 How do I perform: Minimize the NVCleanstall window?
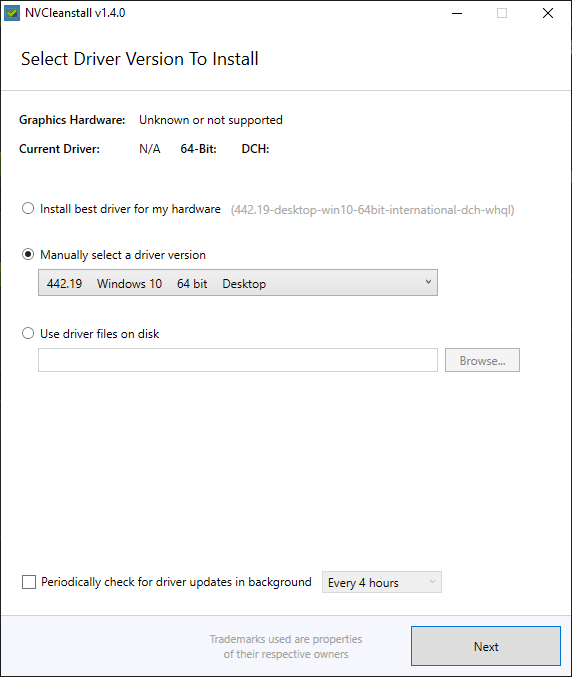click(x=457, y=13)
